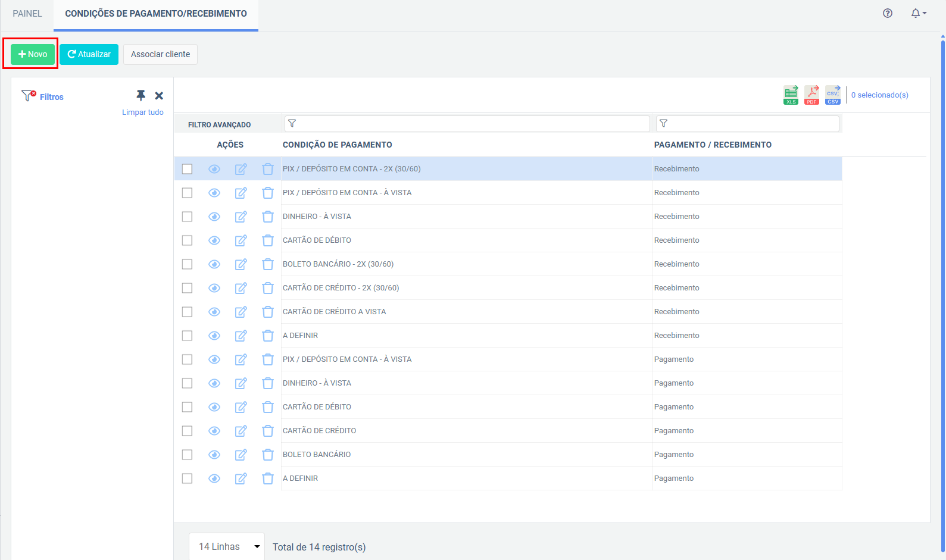Edit the BOLETO BANCÁRIO - 2X (30/60) row
The image size is (946, 560).
pos(241,264)
